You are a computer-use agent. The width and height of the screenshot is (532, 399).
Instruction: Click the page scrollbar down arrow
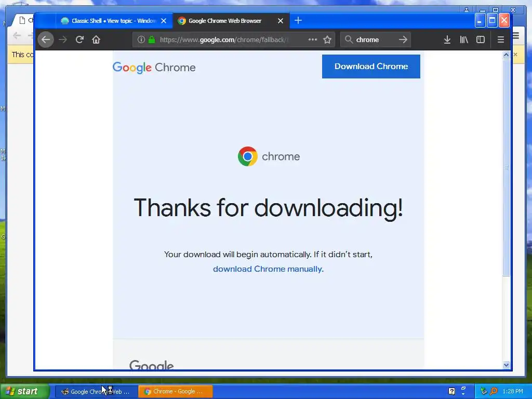[x=506, y=365]
